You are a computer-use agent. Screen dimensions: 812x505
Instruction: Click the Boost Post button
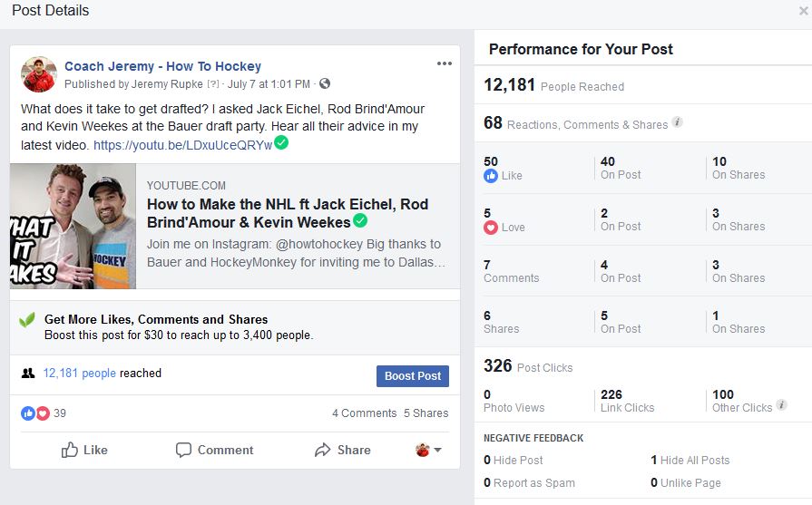point(413,376)
